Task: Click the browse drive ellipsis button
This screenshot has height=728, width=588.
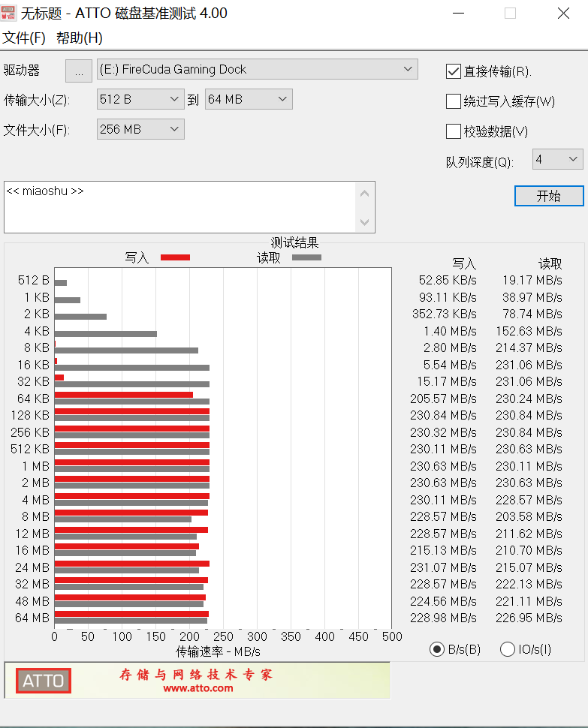Action: [x=79, y=71]
